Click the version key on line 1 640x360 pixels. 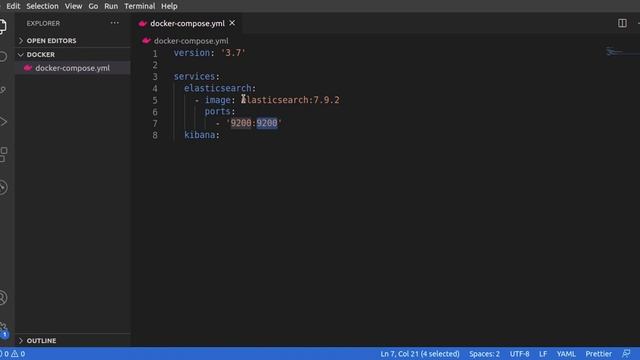(191, 53)
